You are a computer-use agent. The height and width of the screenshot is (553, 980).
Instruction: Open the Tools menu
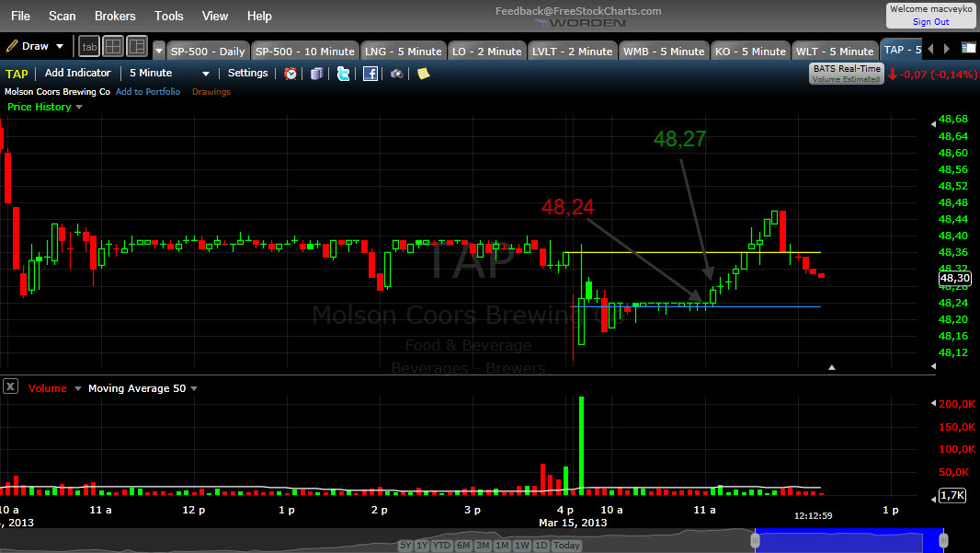point(169,16)
